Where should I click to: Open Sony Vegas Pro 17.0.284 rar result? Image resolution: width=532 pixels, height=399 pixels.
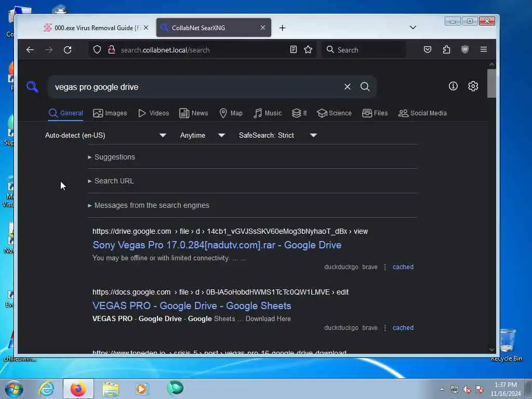217,245
